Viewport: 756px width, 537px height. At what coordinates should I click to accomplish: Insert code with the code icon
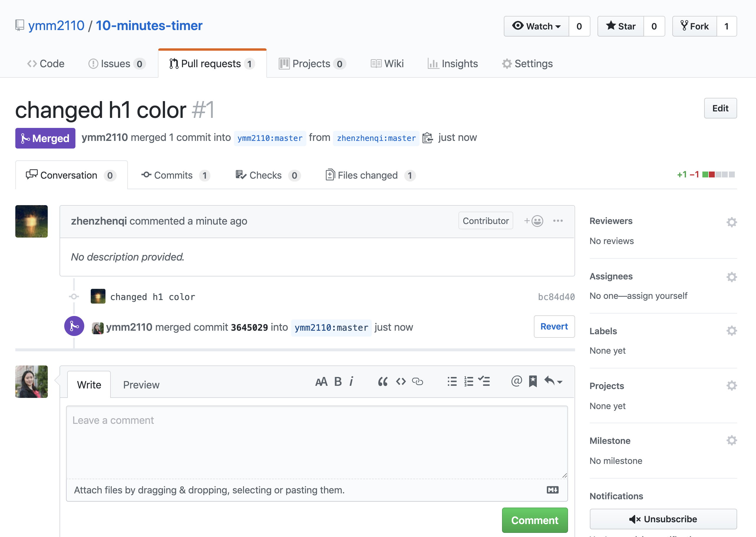[x=401, y=382]
